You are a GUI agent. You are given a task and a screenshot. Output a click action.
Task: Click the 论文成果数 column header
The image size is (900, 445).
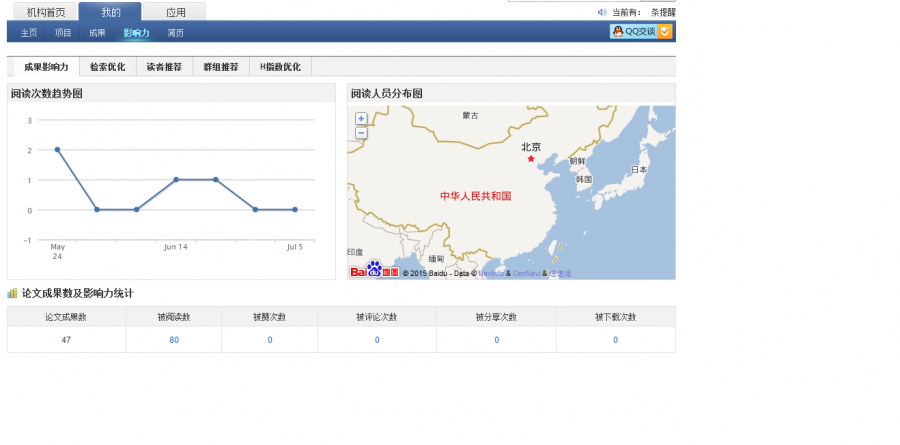[x=66, y=317]
